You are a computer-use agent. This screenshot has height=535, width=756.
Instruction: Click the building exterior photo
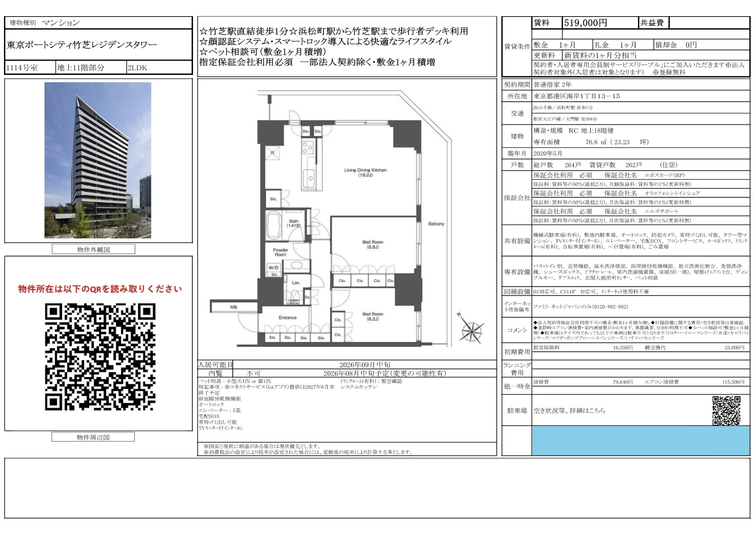[98, 160]
